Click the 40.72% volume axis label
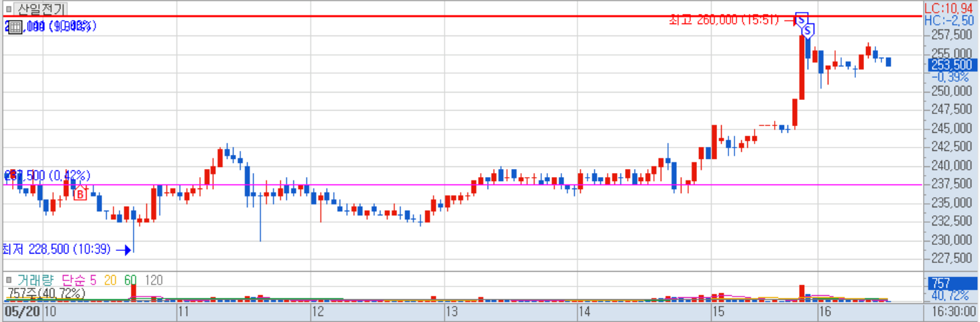 [950, 295]
